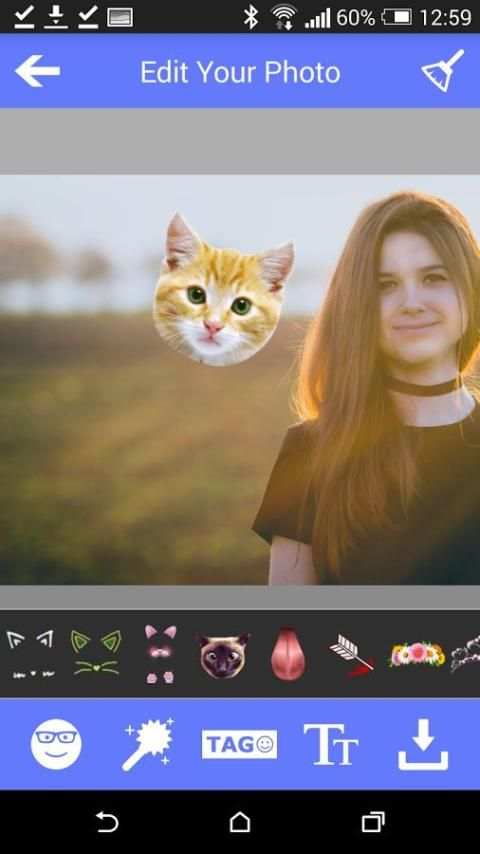Select the flower crown sticker
This screenshot has width=480, height=854.
pyautogui.click(x=416, y=654)
